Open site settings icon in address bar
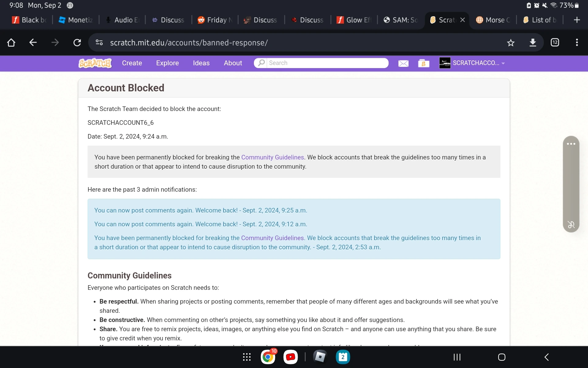Viewport: 588px width, 368px height. click(99, 43)
